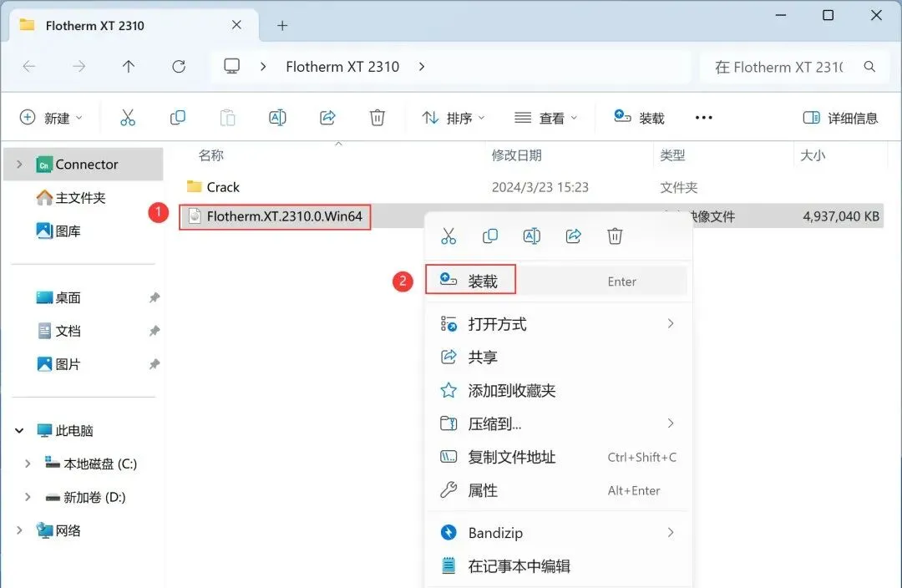Maximize the File Explorer window
This screenshot has height=588, width=902.
click(828, 15)
